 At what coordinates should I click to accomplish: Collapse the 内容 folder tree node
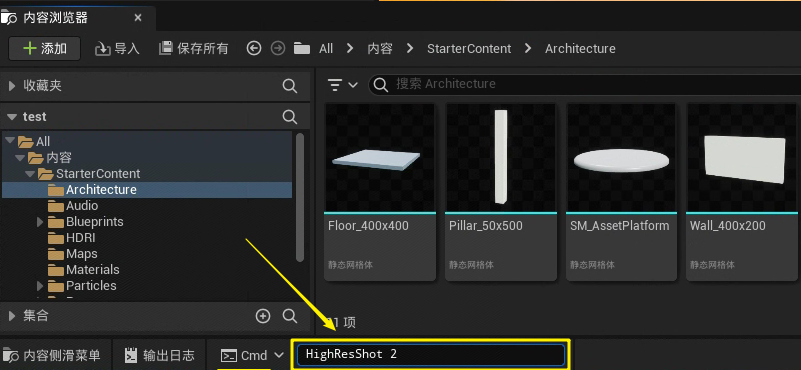tap(20, 157)
